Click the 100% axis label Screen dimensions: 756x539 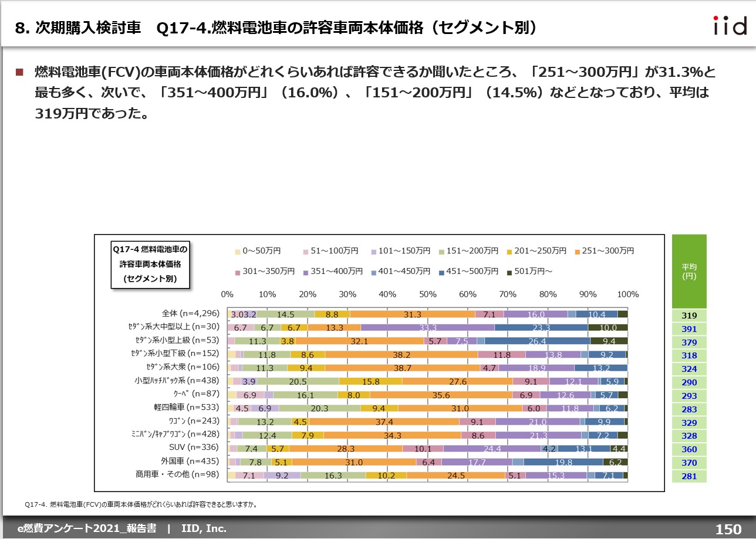(x=628, y=294)
